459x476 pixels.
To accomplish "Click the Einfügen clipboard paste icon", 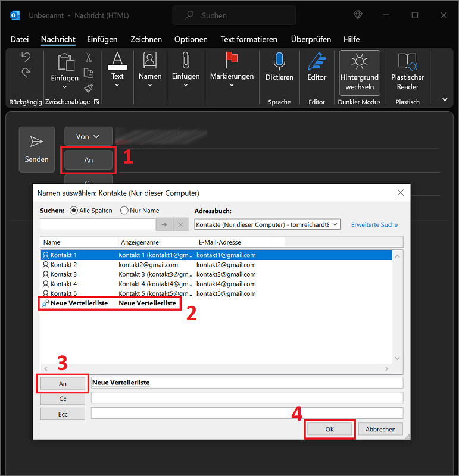I will coord(65,62).
